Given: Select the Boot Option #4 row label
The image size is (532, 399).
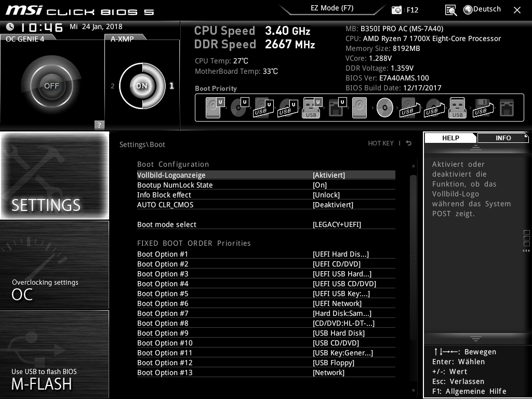Looking at the screenshot, I should click(x=163, y=284).
